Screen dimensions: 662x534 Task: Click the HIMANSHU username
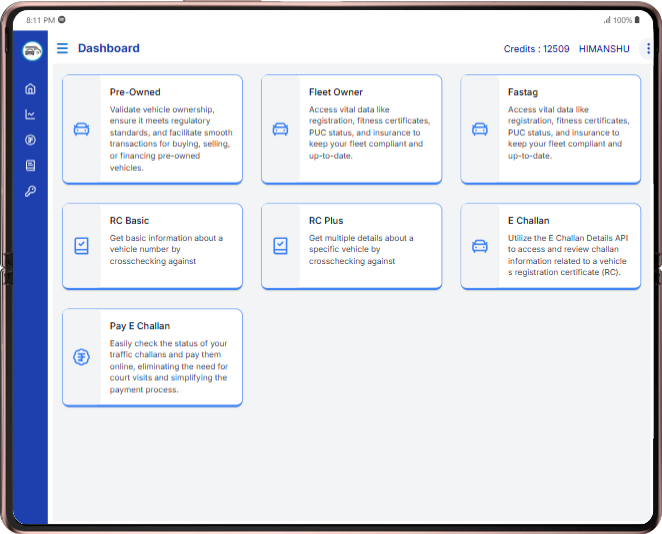pyautogui.click(x=604, y=49)
